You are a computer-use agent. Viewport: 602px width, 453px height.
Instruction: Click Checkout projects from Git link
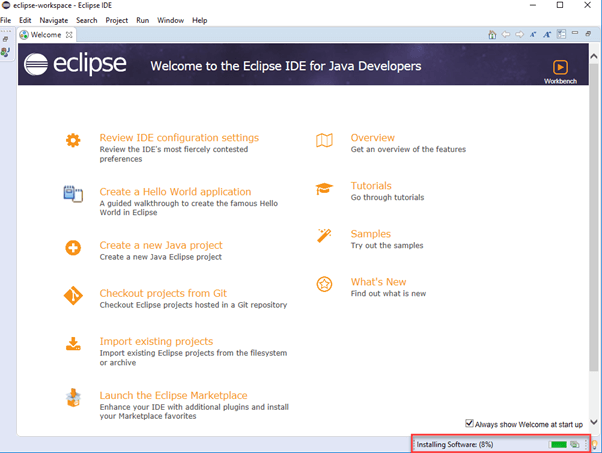pos(163,293)
